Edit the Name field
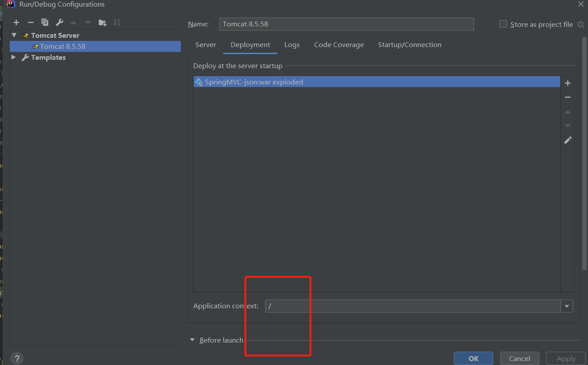588x365 pixels. (x=346, y=24)
